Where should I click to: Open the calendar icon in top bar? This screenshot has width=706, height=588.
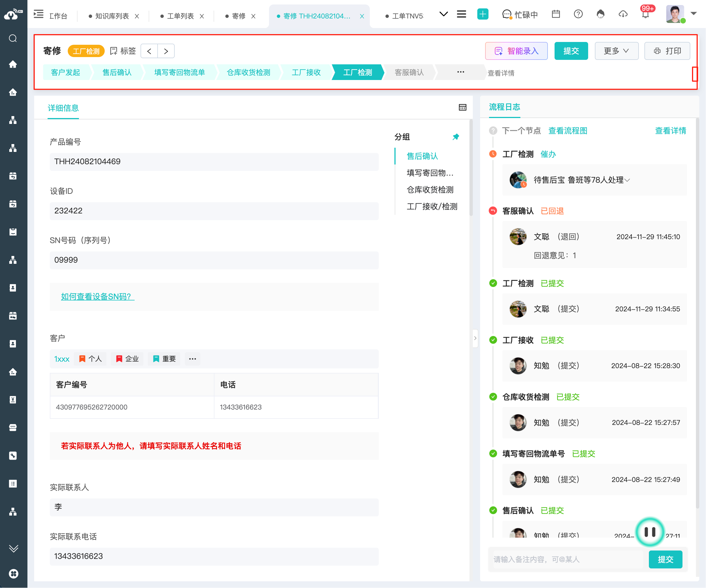[x=556, y=14]
